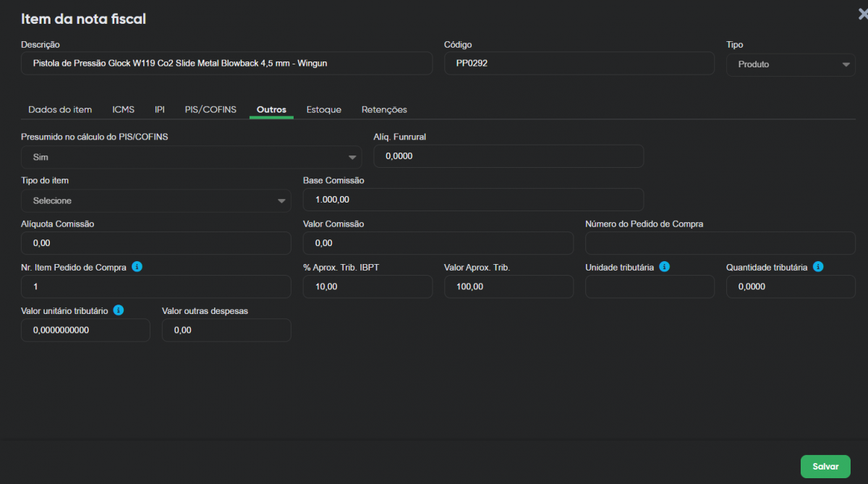Select the PIS/COFINS tab

[210, 110]
